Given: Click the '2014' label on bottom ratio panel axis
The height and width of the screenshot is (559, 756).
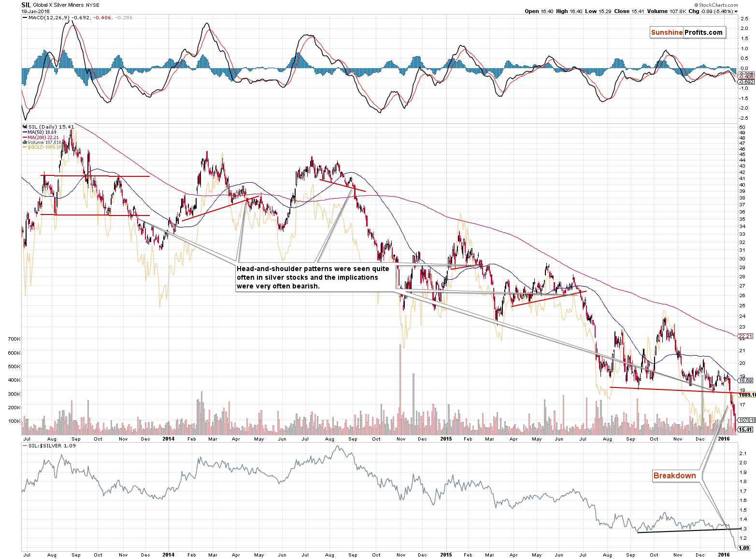Looking at the screenshot, I should pos(168,555).
